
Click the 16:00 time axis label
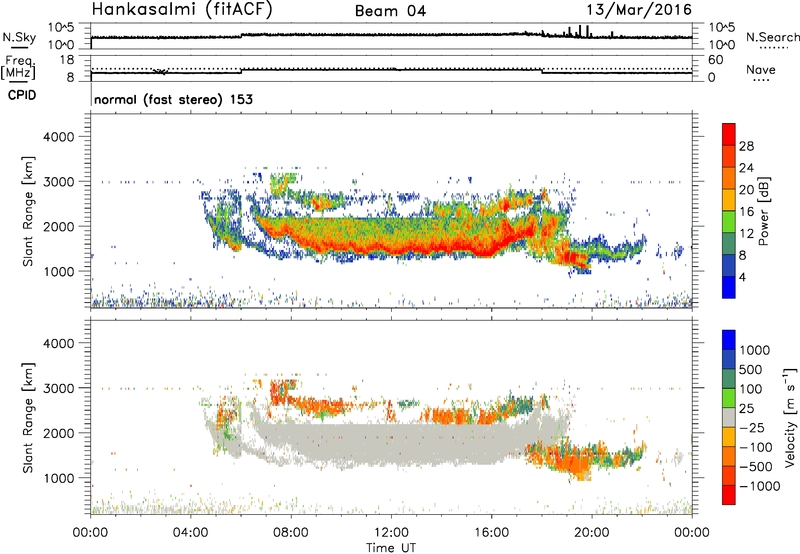coord(491,533)
